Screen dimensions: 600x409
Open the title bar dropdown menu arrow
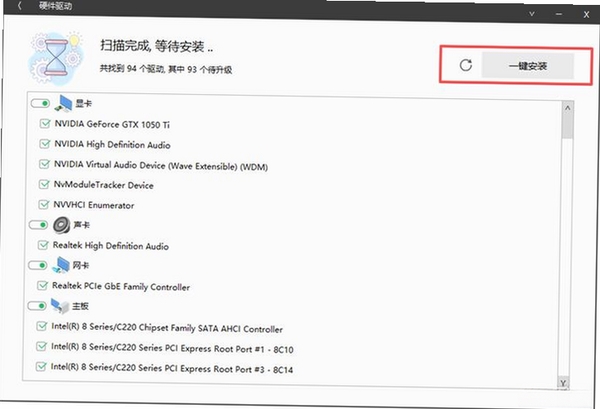[x=532, y=14]
